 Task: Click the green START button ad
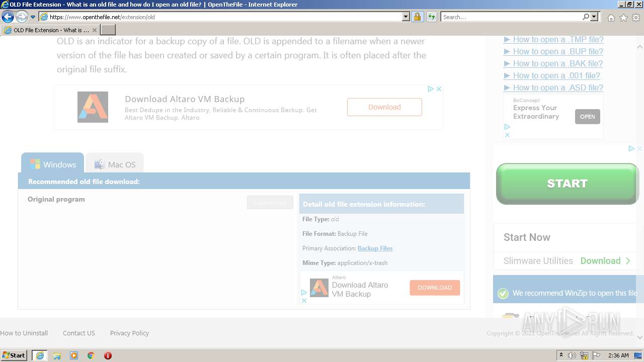pyautogui.click(x=567, y=184)
